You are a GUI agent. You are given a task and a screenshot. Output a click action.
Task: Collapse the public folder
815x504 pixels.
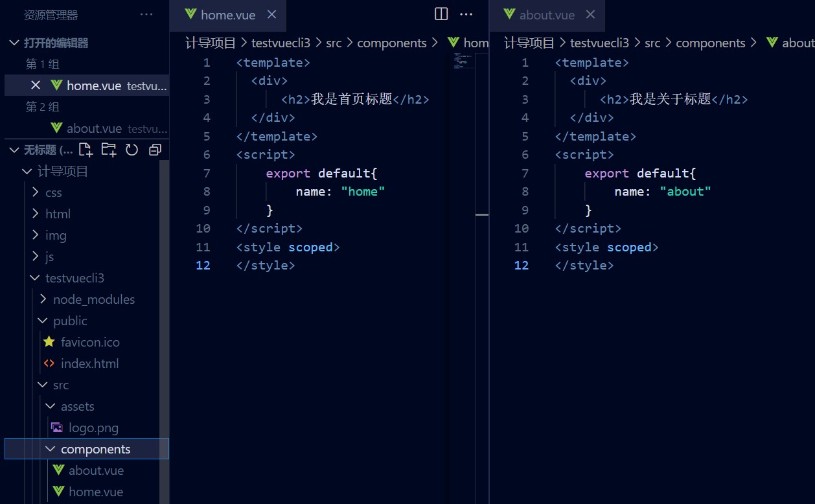point(43,321)
